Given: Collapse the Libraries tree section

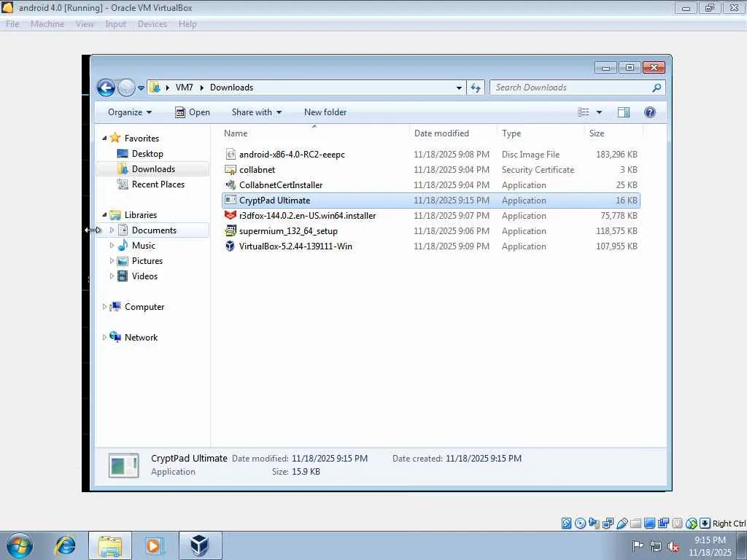Looking at the screenshot, I should [x=104, y=215].
